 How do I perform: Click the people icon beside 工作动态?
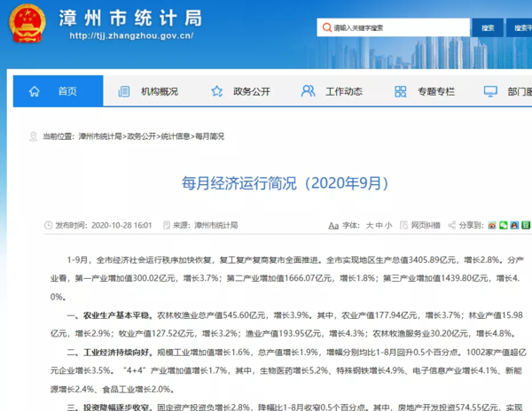point(308,91)
